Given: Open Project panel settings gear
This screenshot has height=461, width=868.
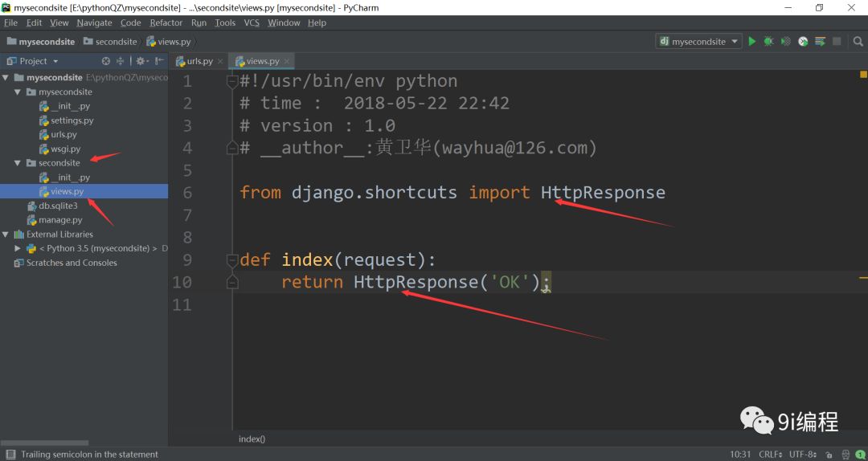Looking at the screenshot, I should click(141, 61).
